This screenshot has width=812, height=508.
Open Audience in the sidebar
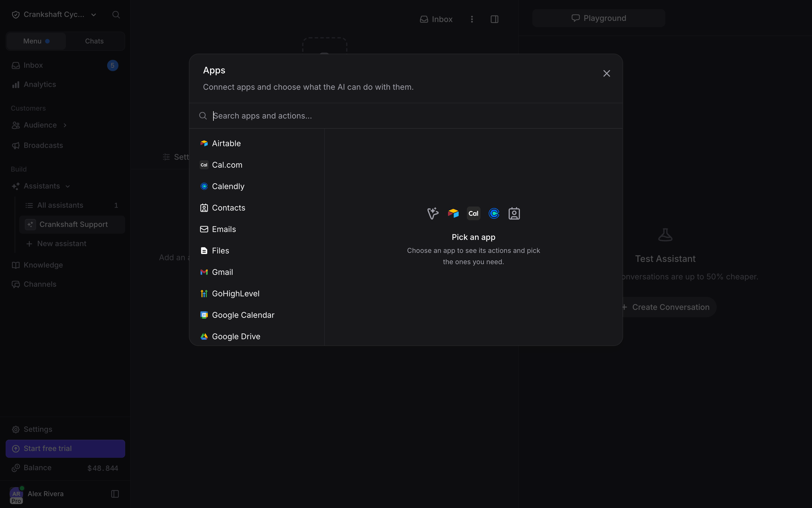tap(40, 125)
